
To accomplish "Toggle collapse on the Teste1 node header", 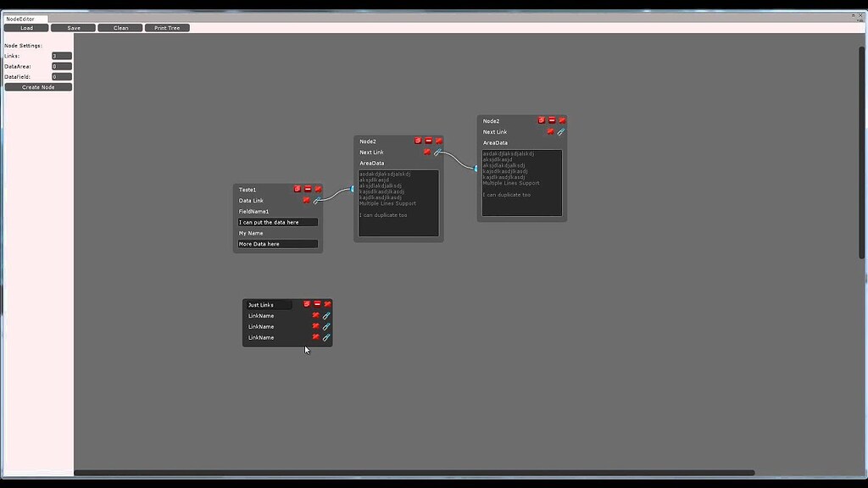I will coord(307,189).
